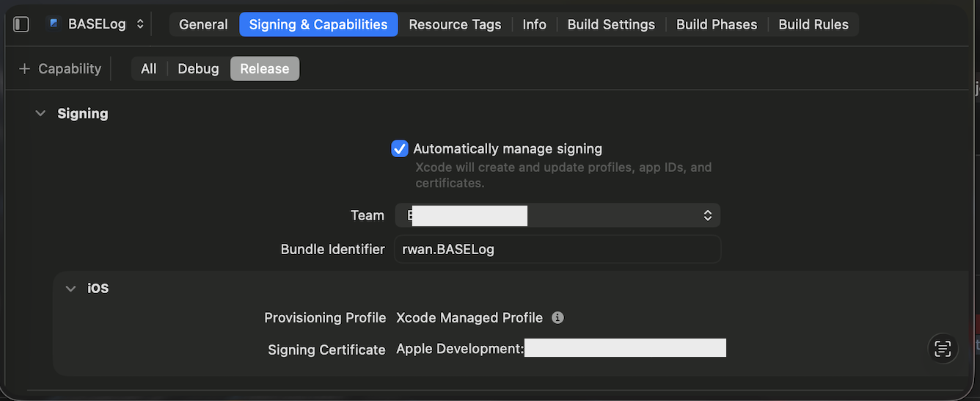Toggle the sidebar panel icon
This screenshot has height=401, width=980.
click(x=21, y=24)
